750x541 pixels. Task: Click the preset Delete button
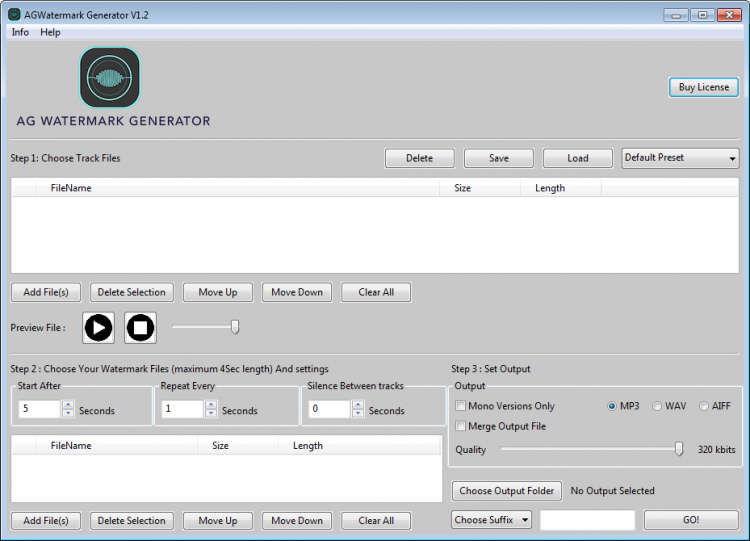point(419,158)
